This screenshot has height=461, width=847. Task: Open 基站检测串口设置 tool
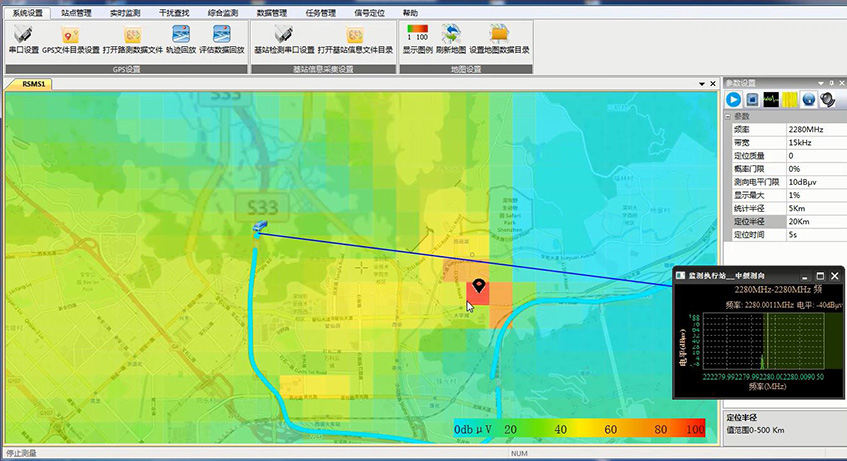tap(284, 39)
